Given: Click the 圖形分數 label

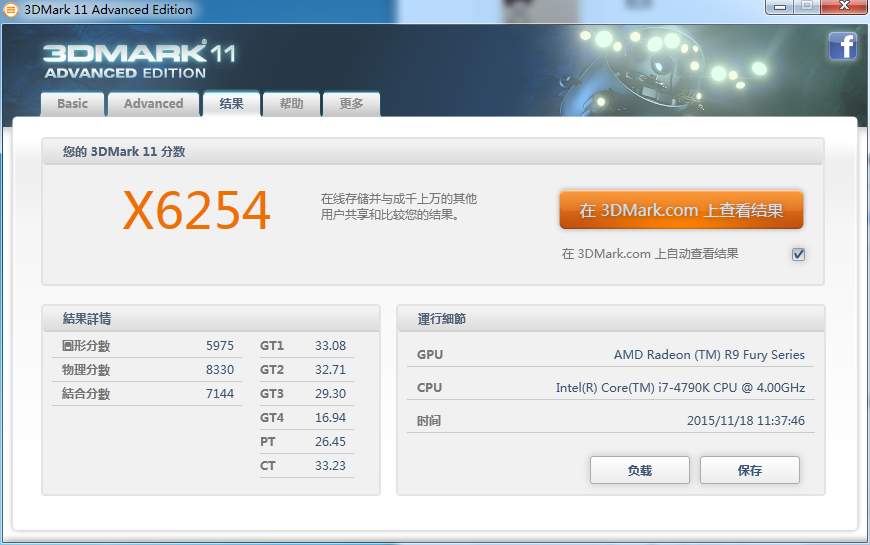Looking at the screenshot, I should coord(86,346).
